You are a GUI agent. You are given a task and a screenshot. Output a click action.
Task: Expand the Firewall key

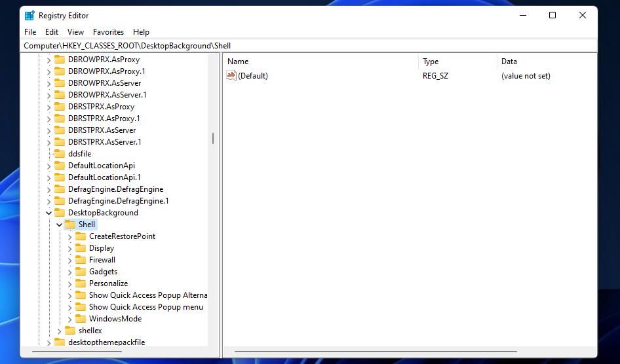[70, 260]
